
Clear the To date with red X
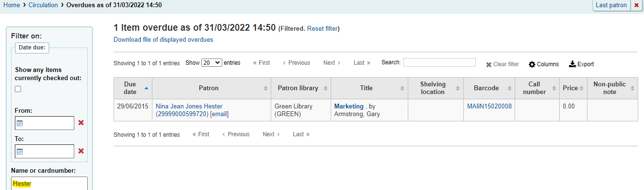pos(81,151)
